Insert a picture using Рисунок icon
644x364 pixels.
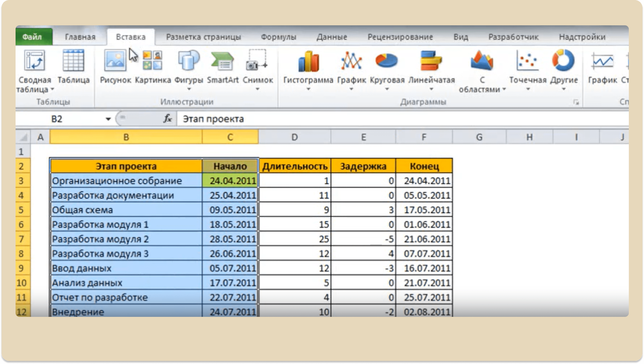tap(115, 60)
